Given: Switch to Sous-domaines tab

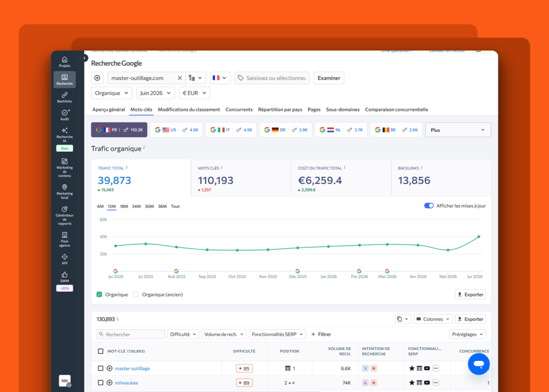Looking at the screenshot, I should pyautogui.click(x=343, y=109).
